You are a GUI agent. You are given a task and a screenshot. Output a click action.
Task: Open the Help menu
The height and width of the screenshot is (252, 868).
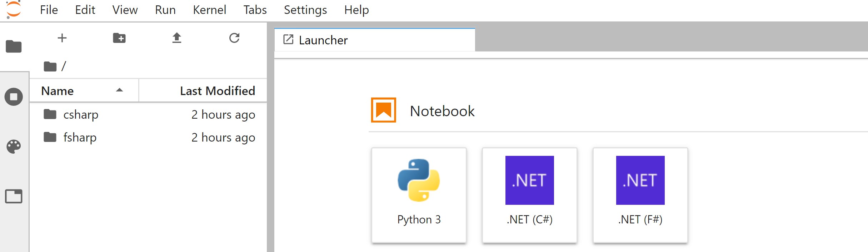pyautogui.click(x=356, y=10)
